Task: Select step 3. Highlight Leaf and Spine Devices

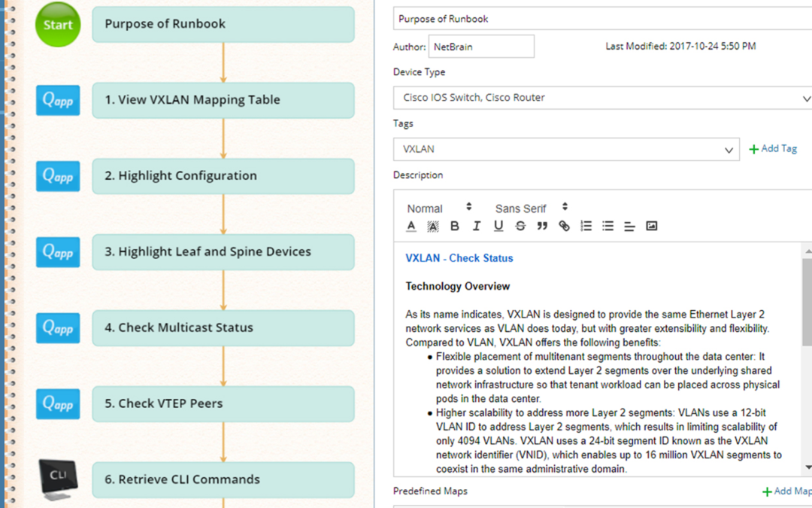Action: 223,252
